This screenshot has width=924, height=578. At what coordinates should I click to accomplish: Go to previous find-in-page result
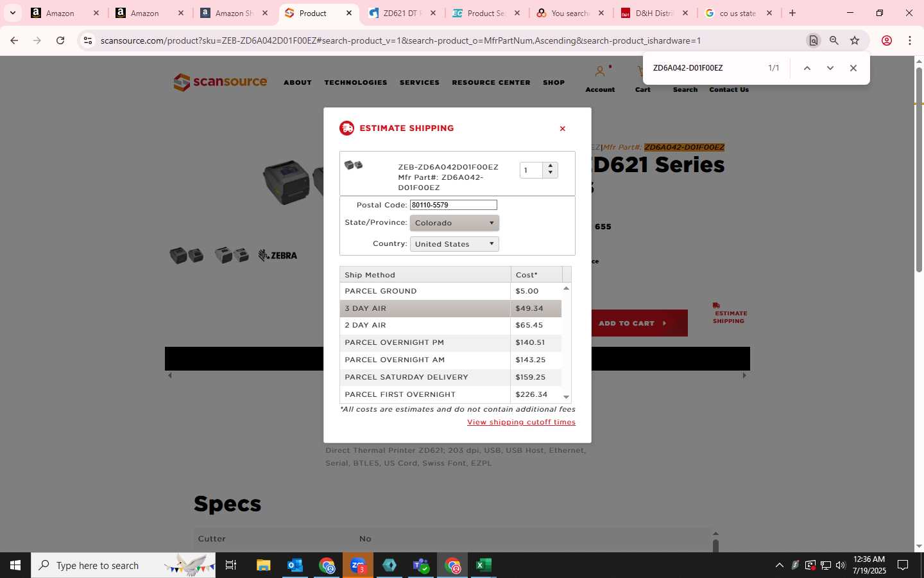[807, 68]
